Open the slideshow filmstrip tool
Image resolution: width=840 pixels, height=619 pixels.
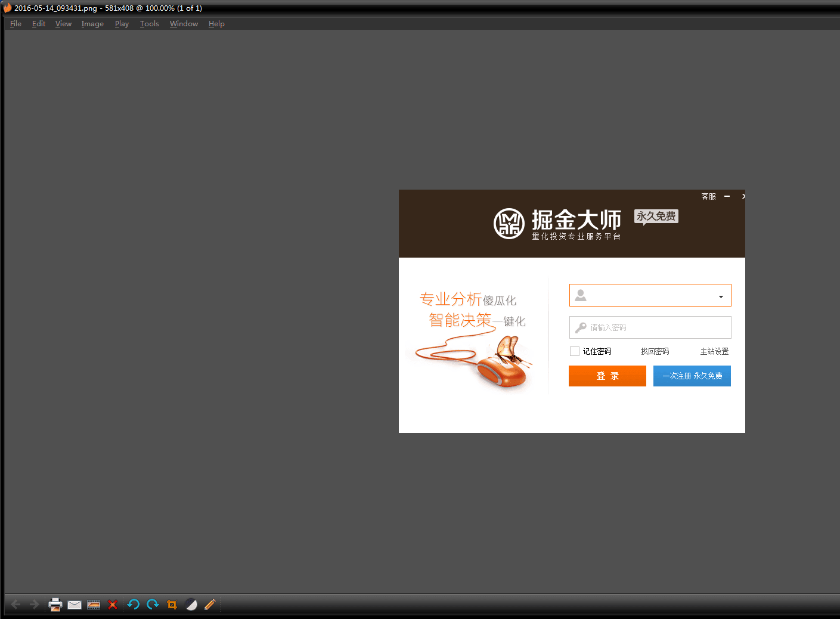[x=93, y=604]
